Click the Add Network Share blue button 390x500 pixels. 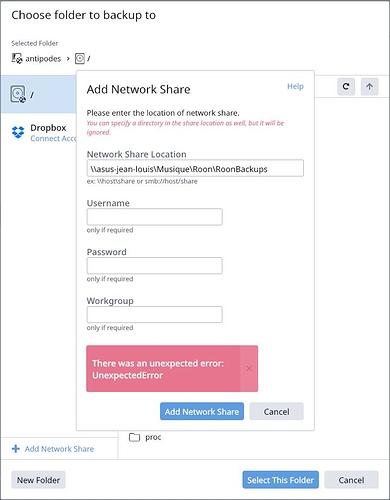[x=202, y=411]
